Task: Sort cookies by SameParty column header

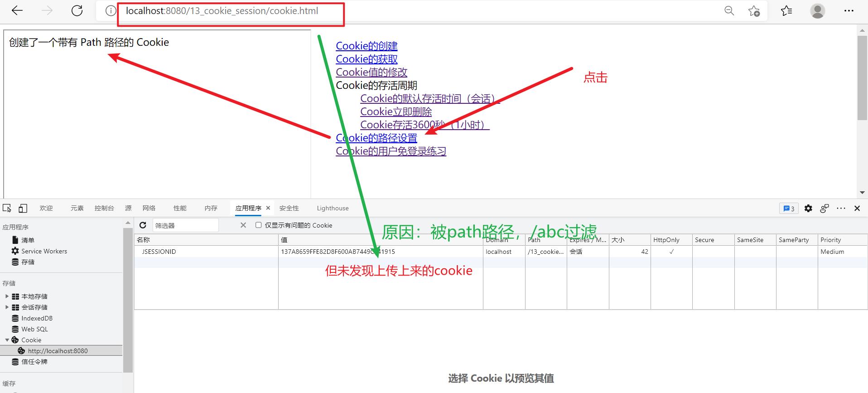Action: click(797, 240)
